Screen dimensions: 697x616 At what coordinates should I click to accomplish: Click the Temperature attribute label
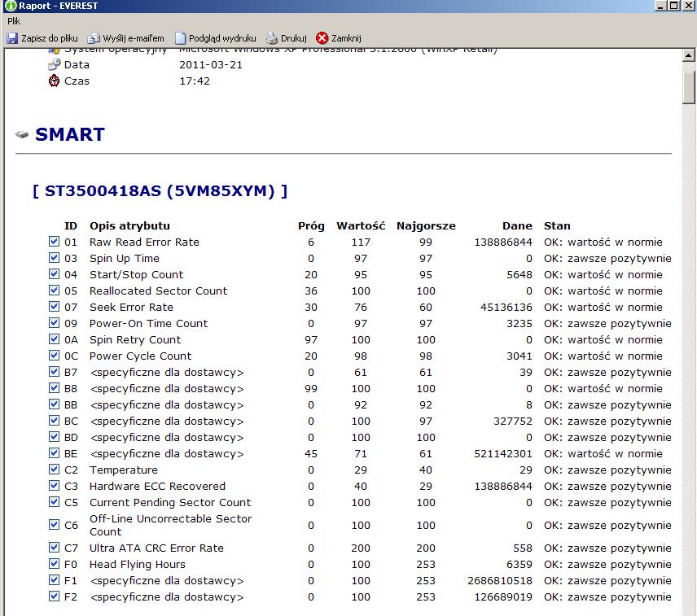click(x=124, y=470)
